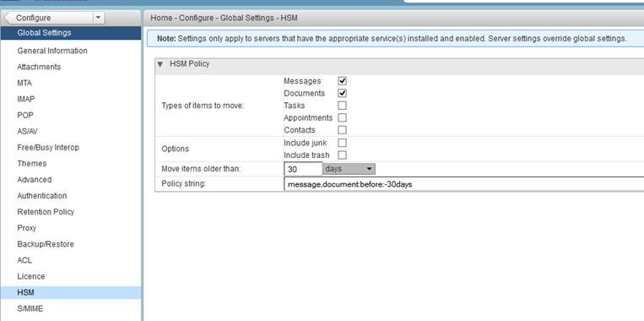
Task: Open Attachments settings
Action: (x=39, y=67)
